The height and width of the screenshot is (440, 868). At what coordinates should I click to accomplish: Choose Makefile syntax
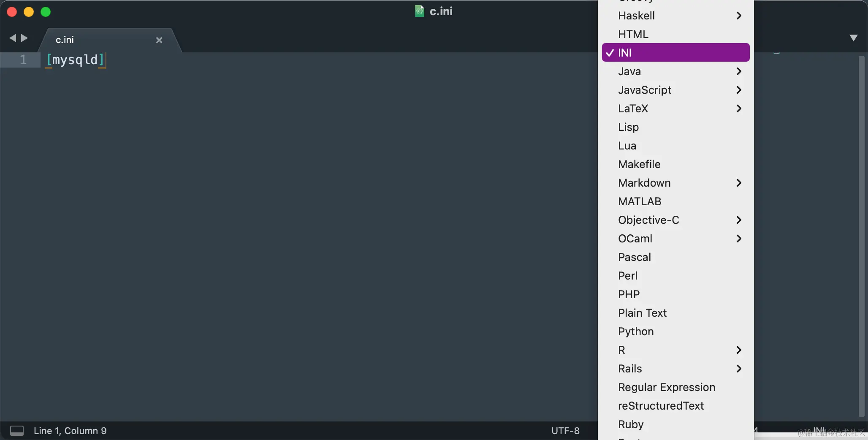[675, 164]
